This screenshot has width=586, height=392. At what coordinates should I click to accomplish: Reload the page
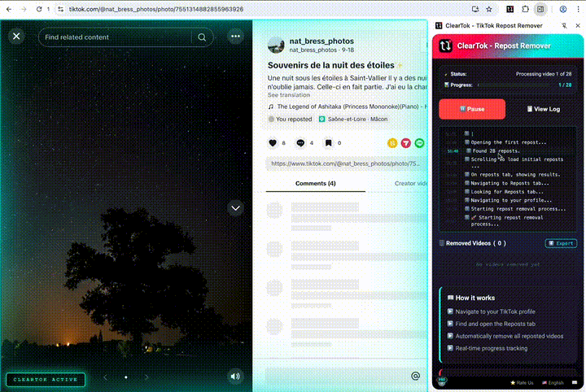[39, 9]
